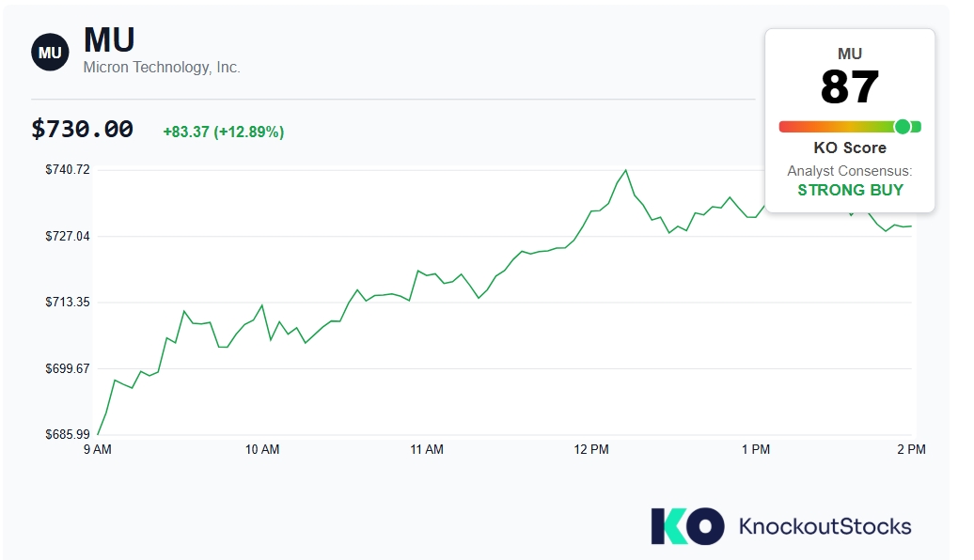974x560 pixels.
Task: Click the STRONG BUY rating
Action: coord(850,190)
